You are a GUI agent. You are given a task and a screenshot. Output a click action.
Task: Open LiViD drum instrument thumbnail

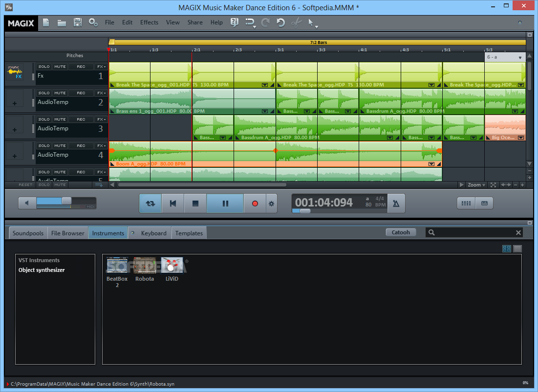(172, 266)
